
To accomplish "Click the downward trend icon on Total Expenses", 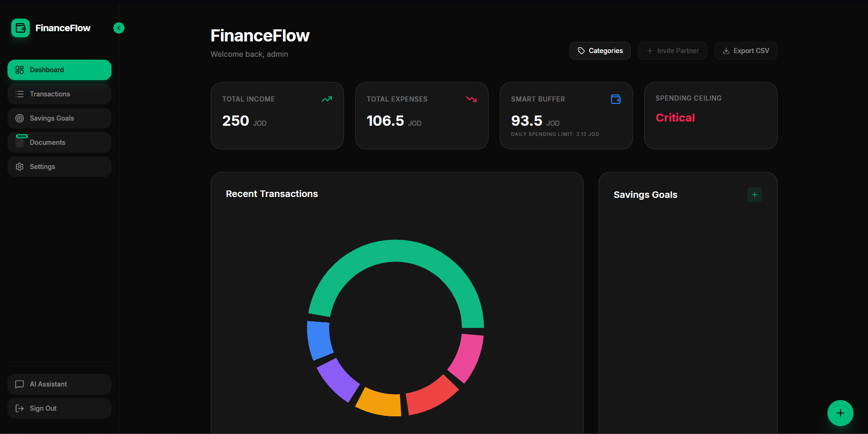I will (471, 99).
